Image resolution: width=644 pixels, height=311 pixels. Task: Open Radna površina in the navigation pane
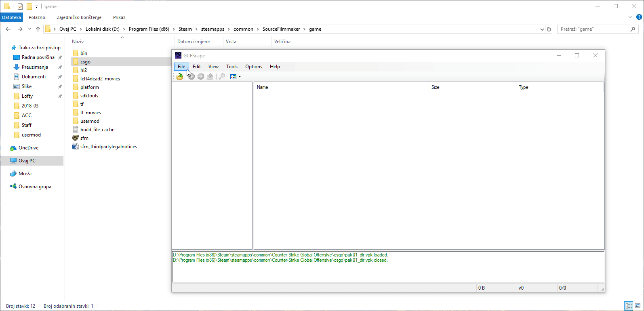tap(38, 57)
